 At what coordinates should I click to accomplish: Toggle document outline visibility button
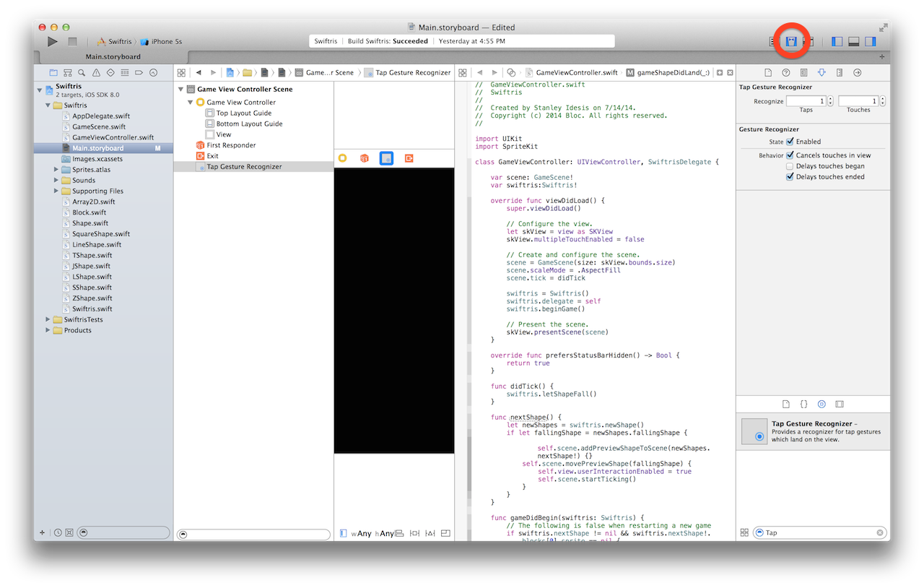tap(344, 534)
